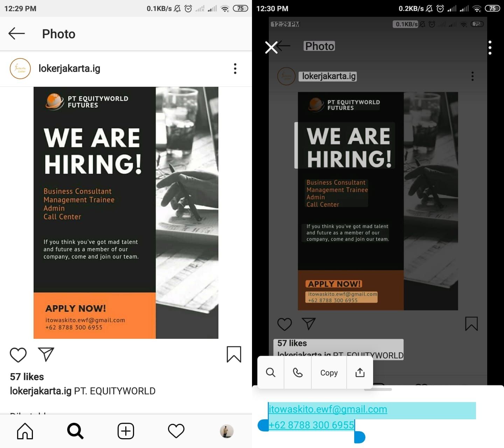Open activity notifications via the heart tab icon

176,431
